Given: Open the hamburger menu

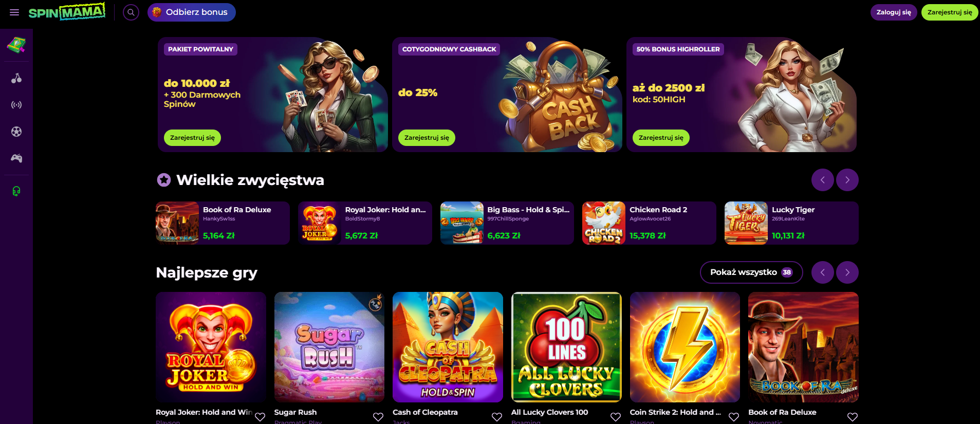Looking at the screenshot, I should (x=14, y=12).
